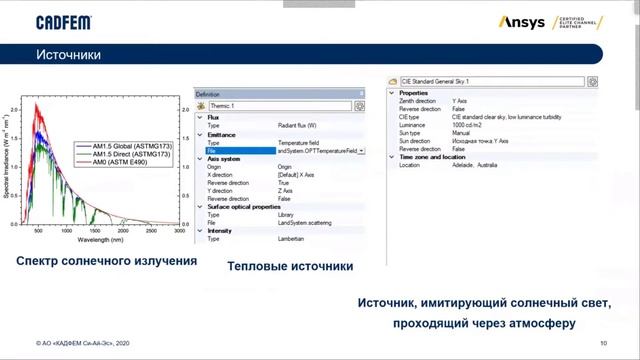Image resolution: width=640 pixels, height=360 pixels.
Task: Collapse the Properties section of the sky source
Action: pos(391,93)
